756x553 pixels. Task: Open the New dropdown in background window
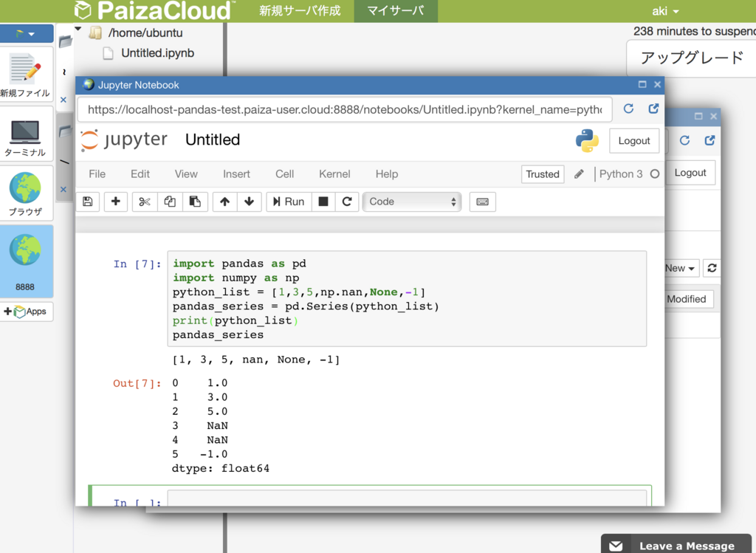680,268
